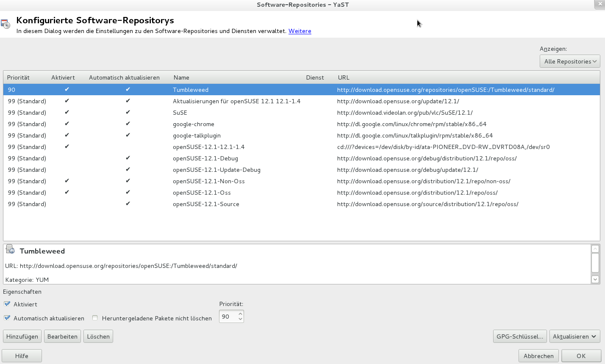Decrease priority with spinner down arrow
The width and height of the screenshot is (605, 364).
click(240, 319)
